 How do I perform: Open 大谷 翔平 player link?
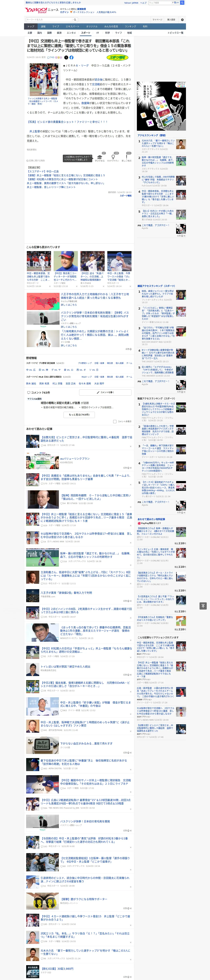coord(99,384)
